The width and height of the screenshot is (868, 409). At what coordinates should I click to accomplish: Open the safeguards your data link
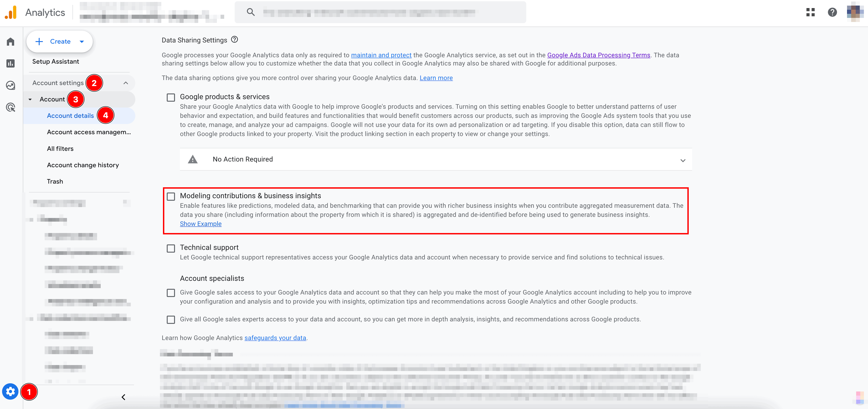275,338
